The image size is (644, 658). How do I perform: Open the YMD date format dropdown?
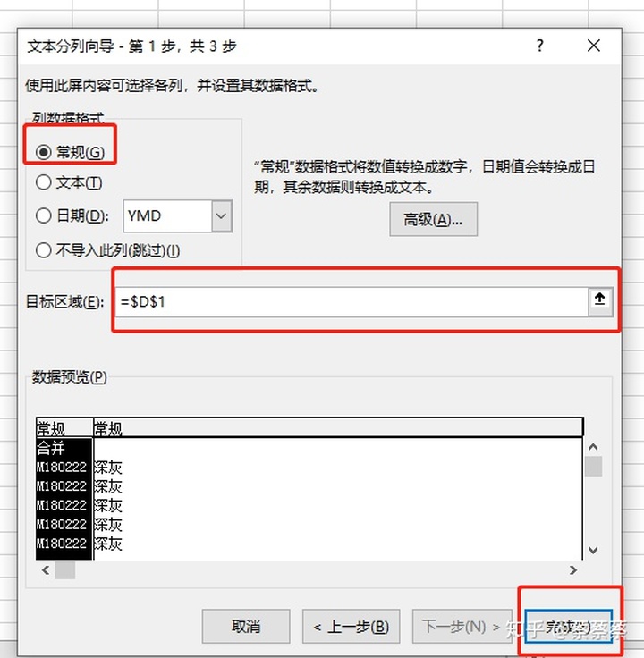pyautogui.click(x=221, y=215)
